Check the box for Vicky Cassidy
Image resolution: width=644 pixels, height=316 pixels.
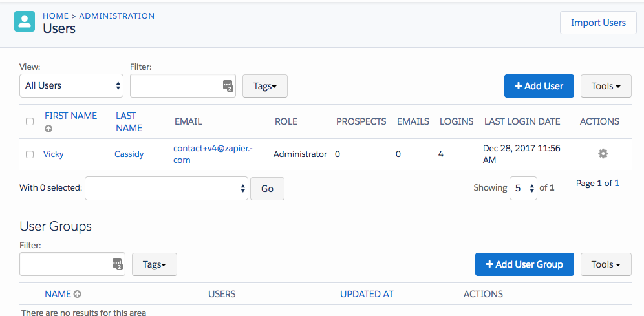coord(30,154)
